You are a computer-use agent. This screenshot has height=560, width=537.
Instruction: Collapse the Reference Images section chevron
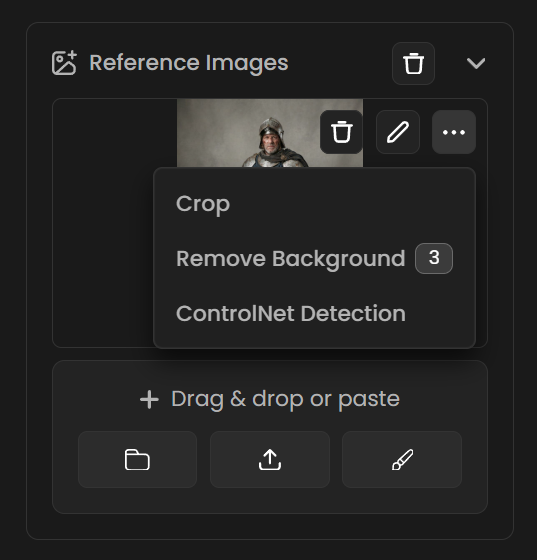476,64
